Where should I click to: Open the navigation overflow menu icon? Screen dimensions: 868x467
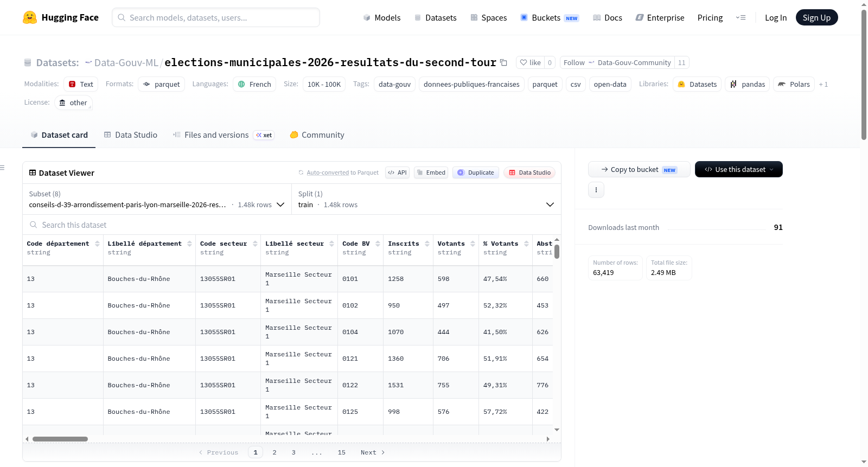(x=741, y=17)
